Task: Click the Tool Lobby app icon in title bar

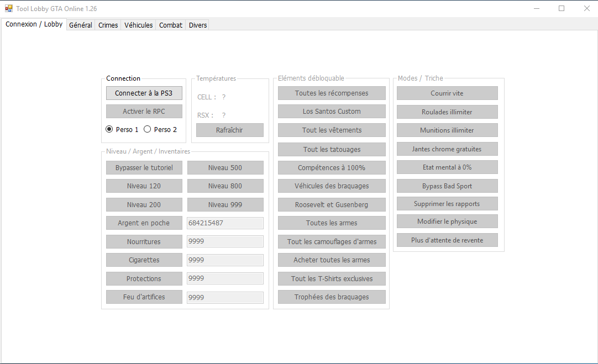Action: (9, 8)
